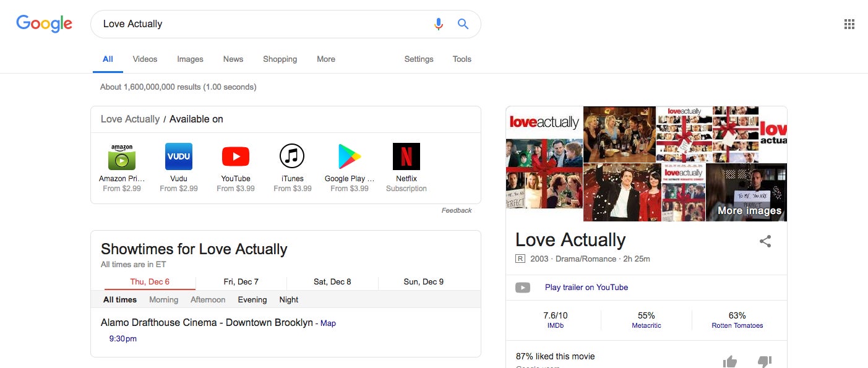Click the 55% rating value
This screenshot has height=368, width=868.
[x=647, y=316]
